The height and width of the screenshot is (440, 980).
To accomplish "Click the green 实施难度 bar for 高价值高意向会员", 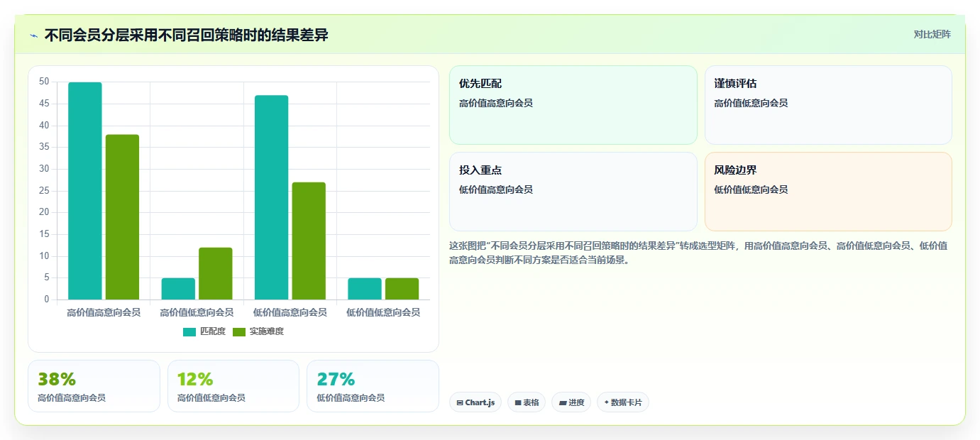I will click(x=122, y=217).
